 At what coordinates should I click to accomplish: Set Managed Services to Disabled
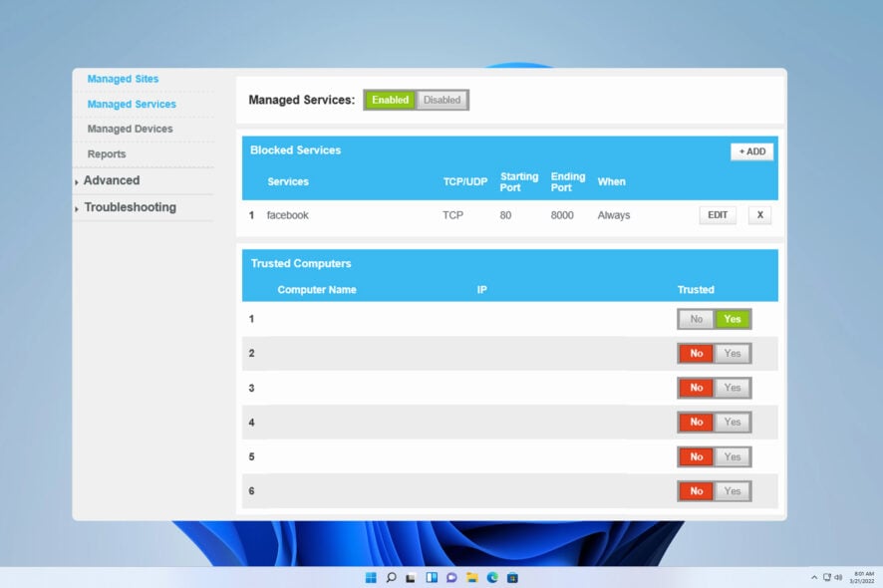441,100
